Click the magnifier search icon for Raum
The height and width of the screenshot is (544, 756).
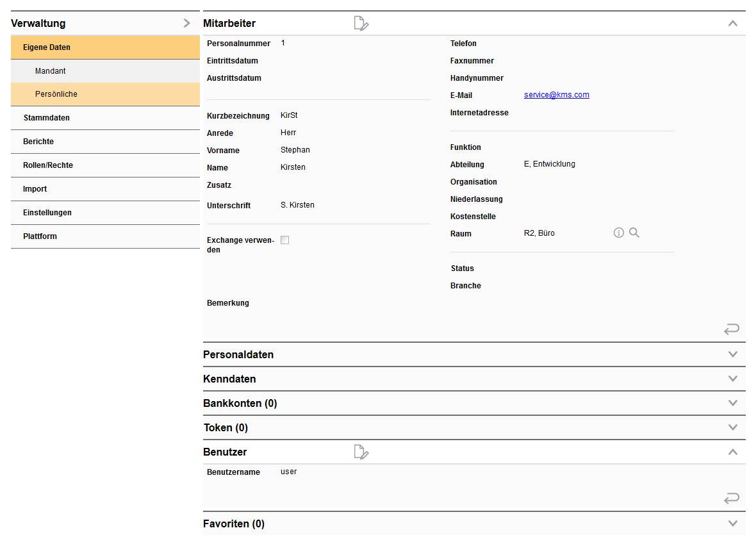point(634,233)
